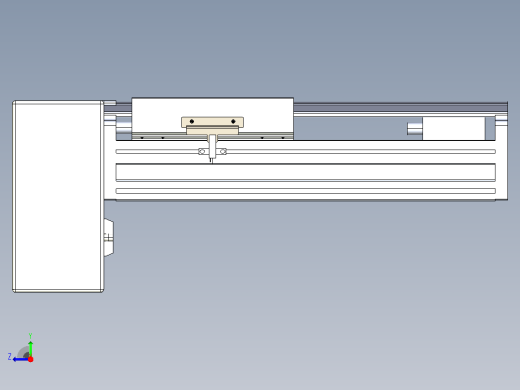The height and width of the screenshot is (390, 520).
Task: Click the red origin dot of triad
Action: pyautogui.click(x=31, y=359)
